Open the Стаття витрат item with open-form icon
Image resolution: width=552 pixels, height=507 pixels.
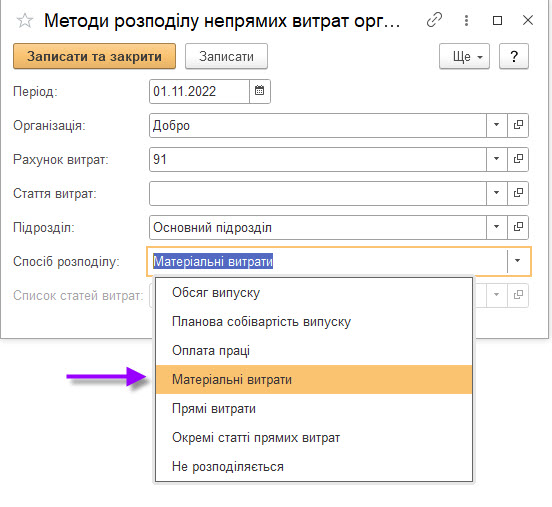pyautogui.click(x=518, y=193)
